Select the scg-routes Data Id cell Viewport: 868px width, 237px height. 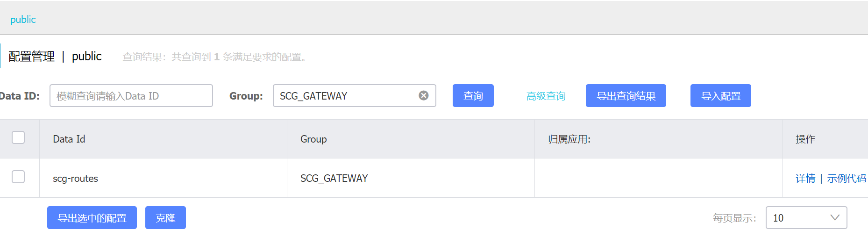pyautogui.click(x=75, y=179)
